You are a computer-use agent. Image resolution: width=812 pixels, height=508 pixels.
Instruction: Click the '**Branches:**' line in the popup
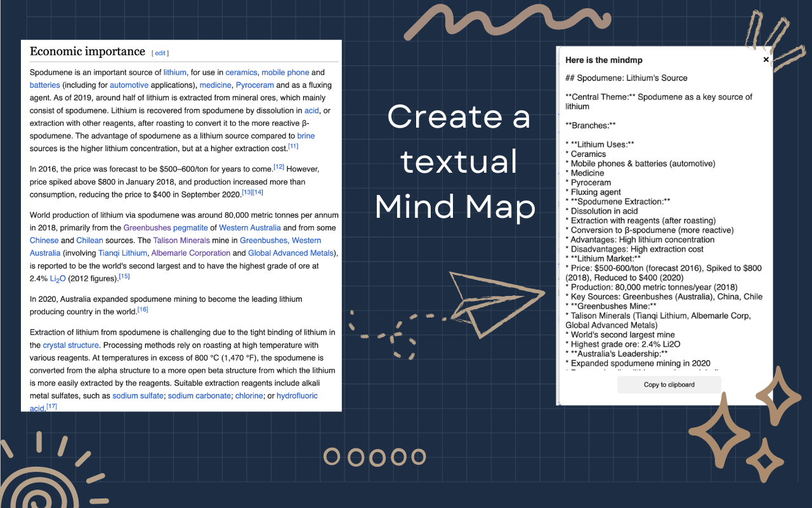tap(591, 126)
